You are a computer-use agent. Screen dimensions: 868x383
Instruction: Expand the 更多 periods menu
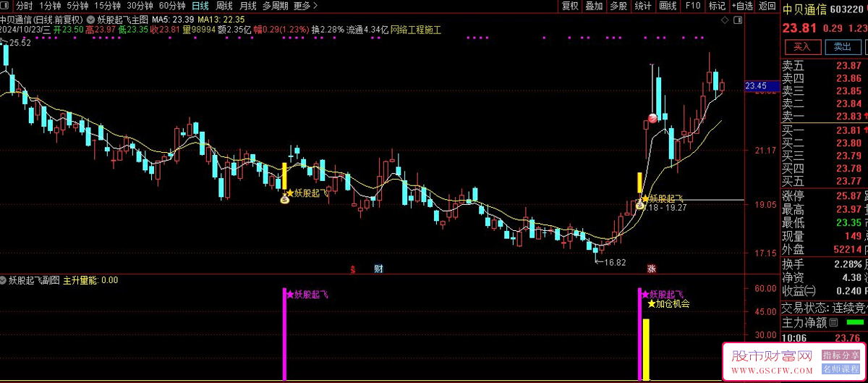tap(305, 6)
